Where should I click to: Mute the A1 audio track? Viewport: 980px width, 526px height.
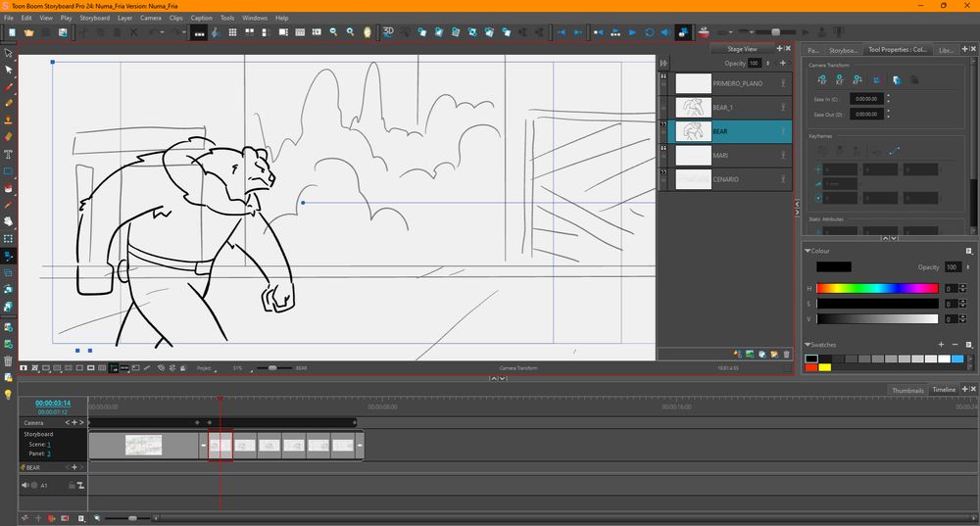click(25, 485)
